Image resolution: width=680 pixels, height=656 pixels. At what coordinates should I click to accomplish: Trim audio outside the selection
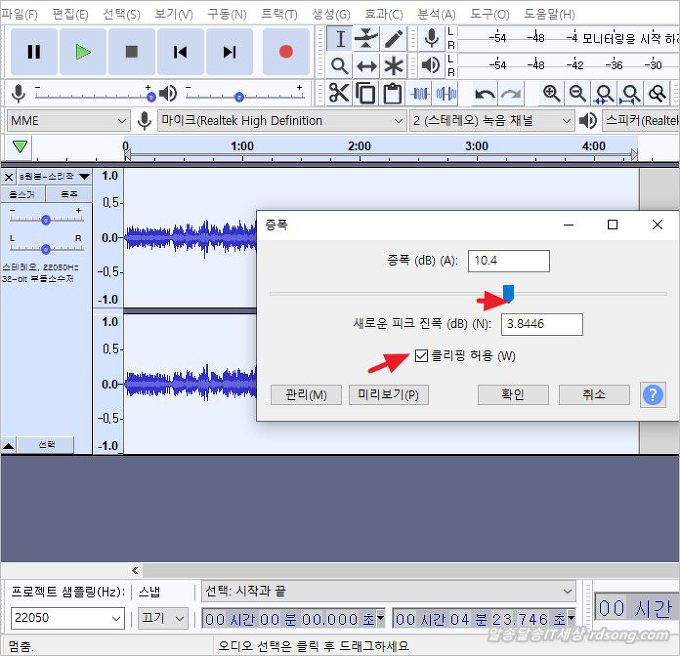tap(420, 93)
